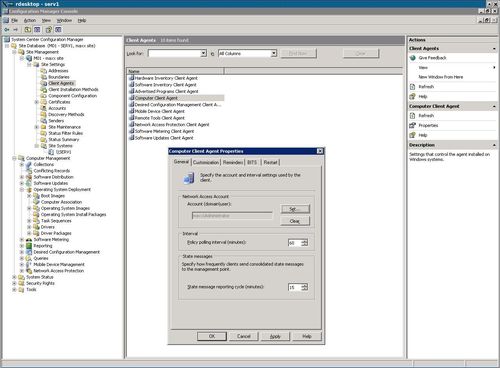Click the Apply button in the dialog
Image resolution: width=500 pixels, height=368 pixels.
pos(275,336)
